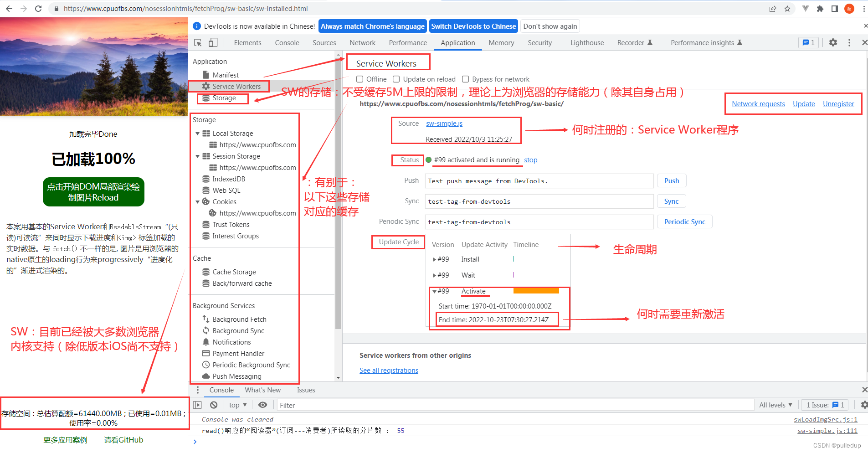Screen dimensions: 868x453
Task: Click the Push message text field
Action: [x=539, y=181]
